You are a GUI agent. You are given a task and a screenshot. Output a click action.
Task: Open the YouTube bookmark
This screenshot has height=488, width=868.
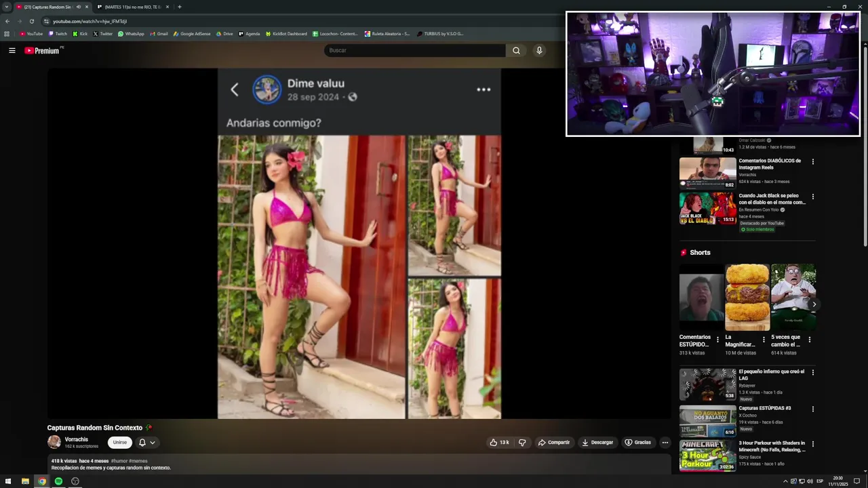pyautogui.click(x=31, y=33)
